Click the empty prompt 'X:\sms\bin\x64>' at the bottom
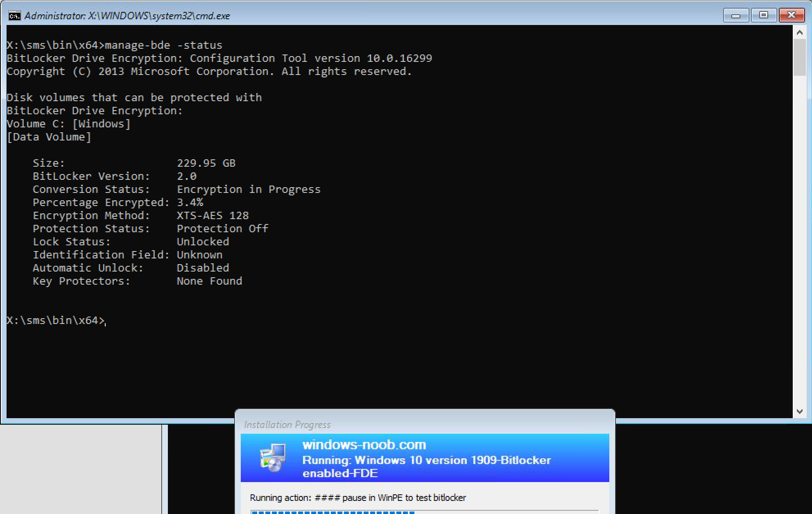The width and height of the screenshot is (812, 514). click(56, 320)
